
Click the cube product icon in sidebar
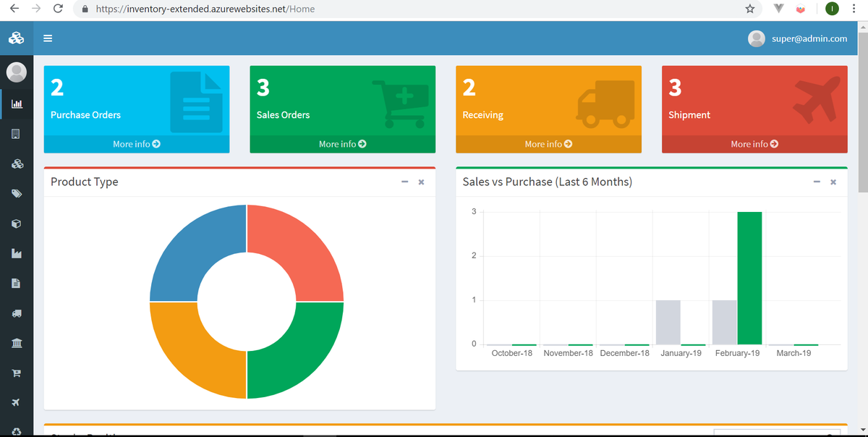tap(16, 223)
